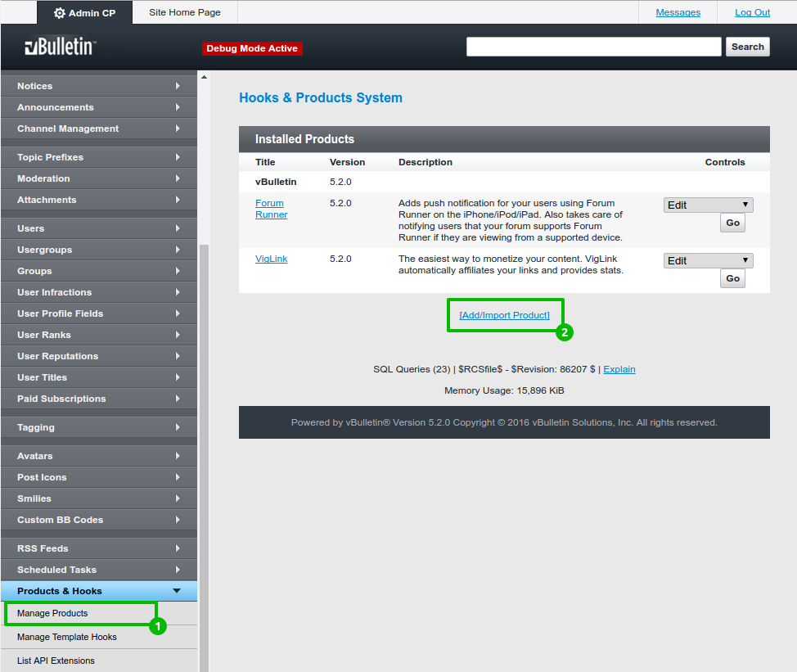Collapse the Products & Hooks section
The height and width of the screenshot is (672, 797).
tap(99, 591)
